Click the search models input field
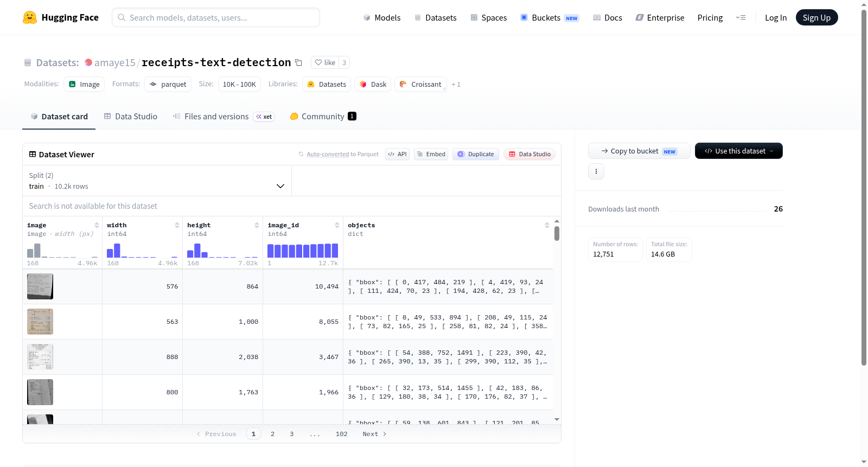Screen dimensions: 868x467 pyautogui.click(x=216, y=17)
